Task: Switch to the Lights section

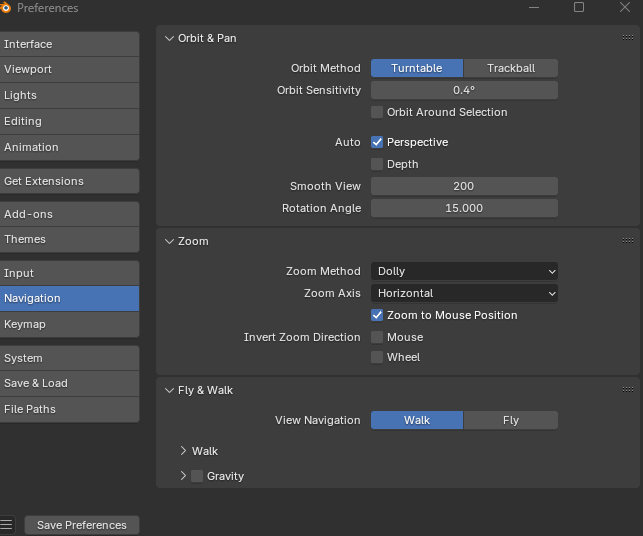Action: (x=69, y=95)
